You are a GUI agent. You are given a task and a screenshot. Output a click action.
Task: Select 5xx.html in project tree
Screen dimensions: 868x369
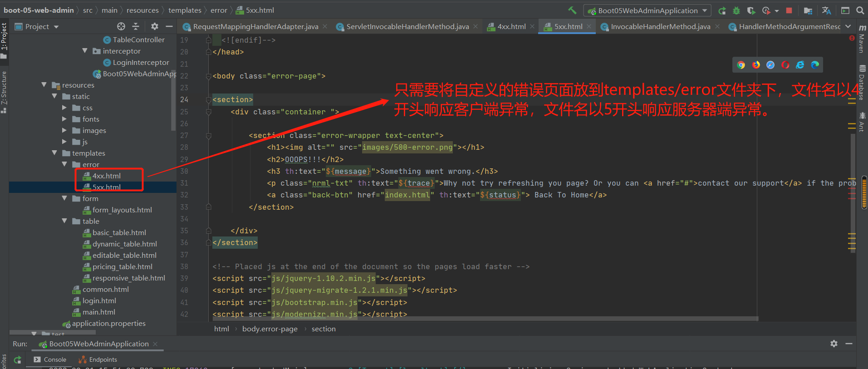pyautogui.click(x=107, y=187)
